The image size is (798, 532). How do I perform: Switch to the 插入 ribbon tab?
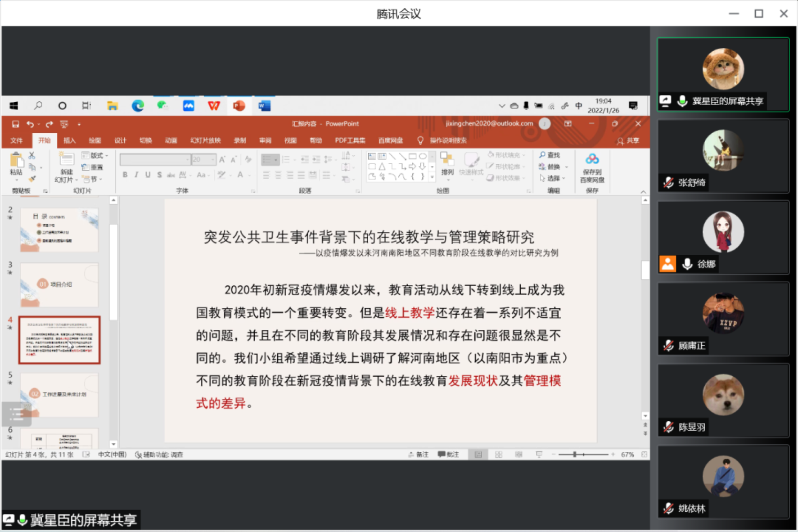(x=69, y=140)
